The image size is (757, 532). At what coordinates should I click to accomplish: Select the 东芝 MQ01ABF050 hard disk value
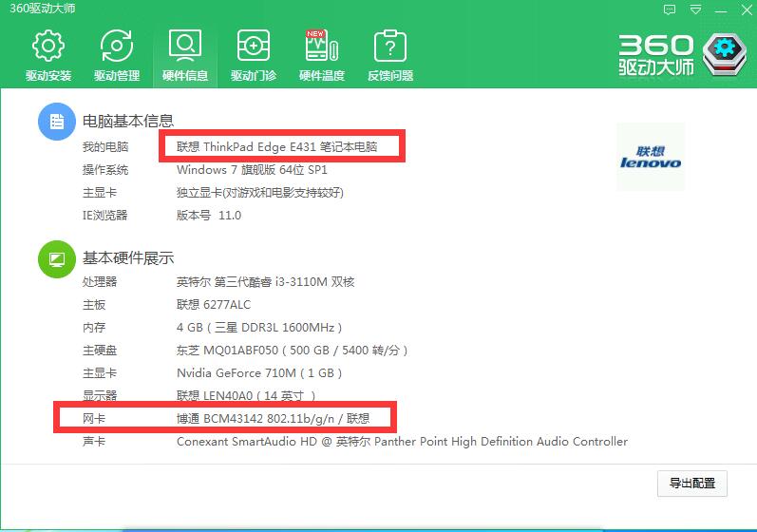tap(293, 350)
